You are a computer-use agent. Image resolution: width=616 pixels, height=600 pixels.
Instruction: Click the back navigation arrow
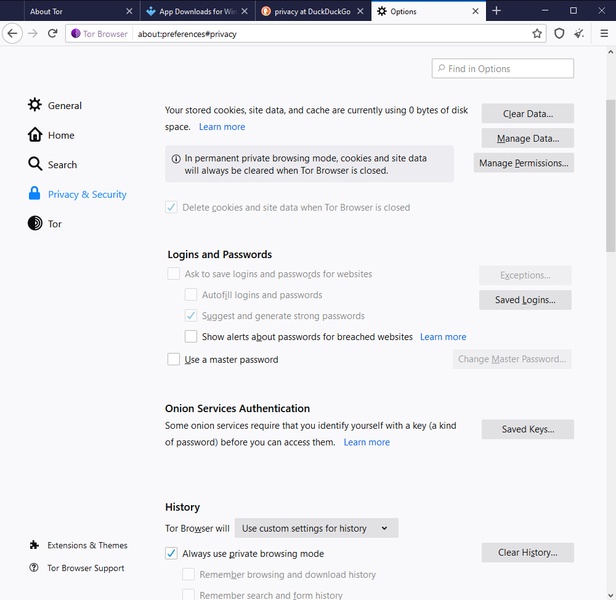click(x=12, y=33)
